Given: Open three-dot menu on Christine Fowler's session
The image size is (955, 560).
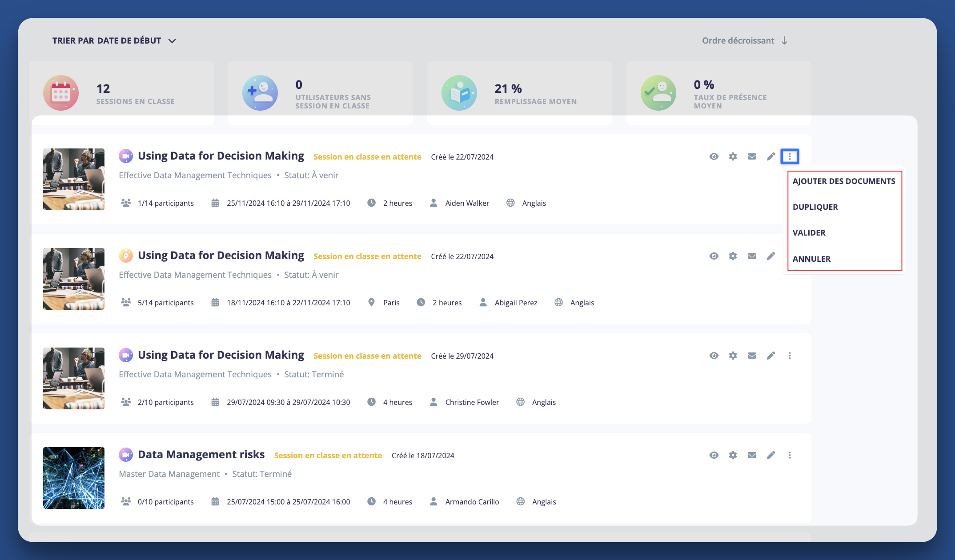Looking at the screenshot, I should coord(790,356).
